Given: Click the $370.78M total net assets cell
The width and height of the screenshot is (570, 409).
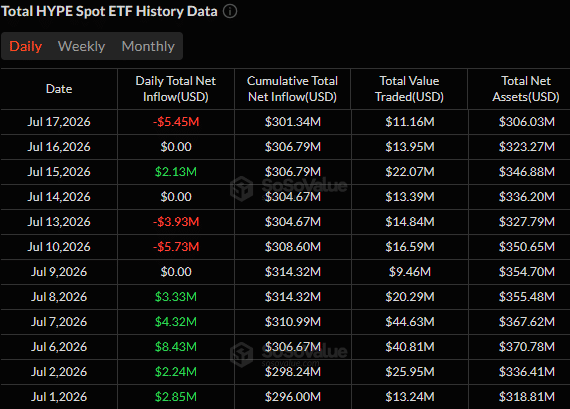Looking at the screenshot, I should click(x=527, y=347).
